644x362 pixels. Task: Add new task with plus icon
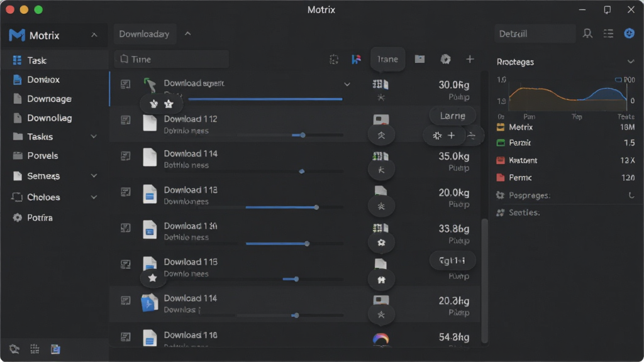[x=470, y=60]
